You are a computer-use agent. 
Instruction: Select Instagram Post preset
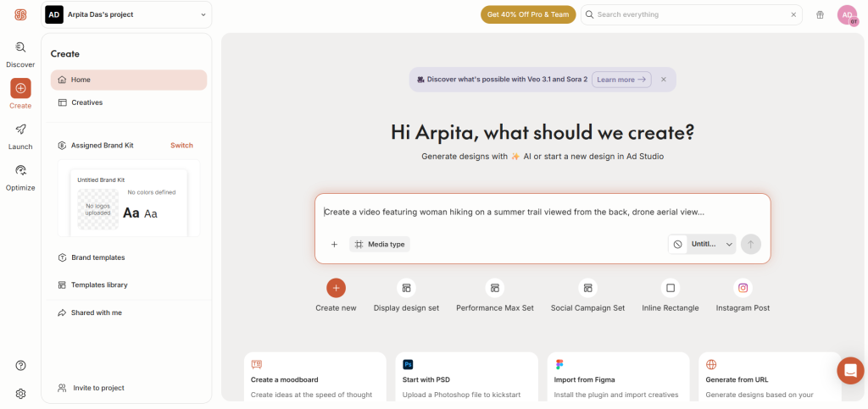click(x=743, y=296)
